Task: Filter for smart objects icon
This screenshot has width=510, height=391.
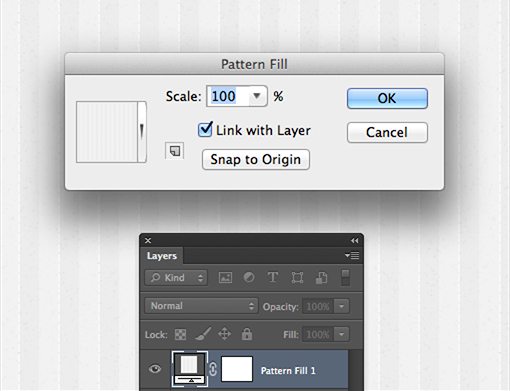Action: point(321,278)
